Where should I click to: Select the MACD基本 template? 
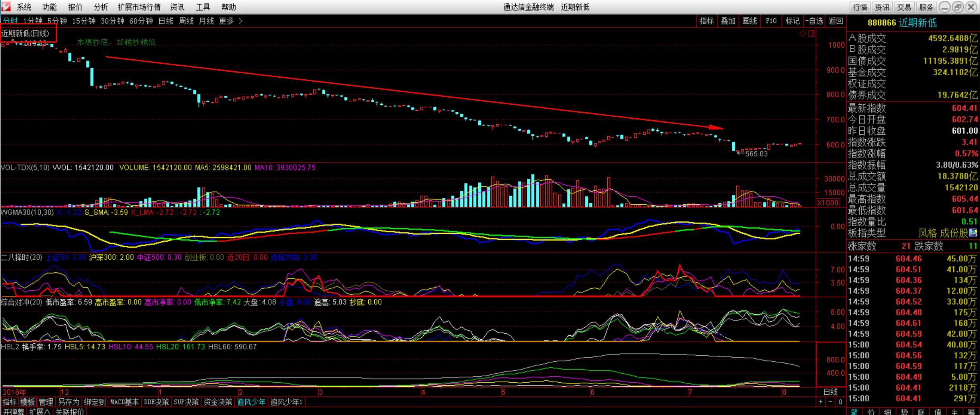pos(125,402)
